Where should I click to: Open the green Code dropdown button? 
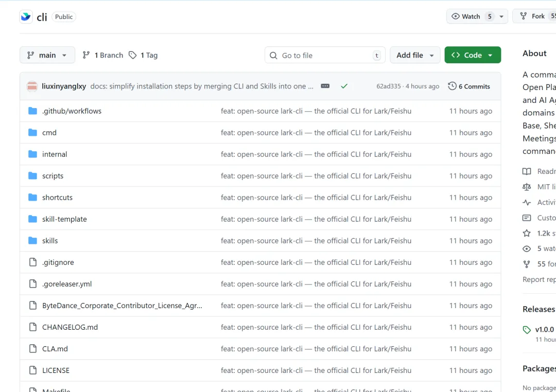coord(473,55)
